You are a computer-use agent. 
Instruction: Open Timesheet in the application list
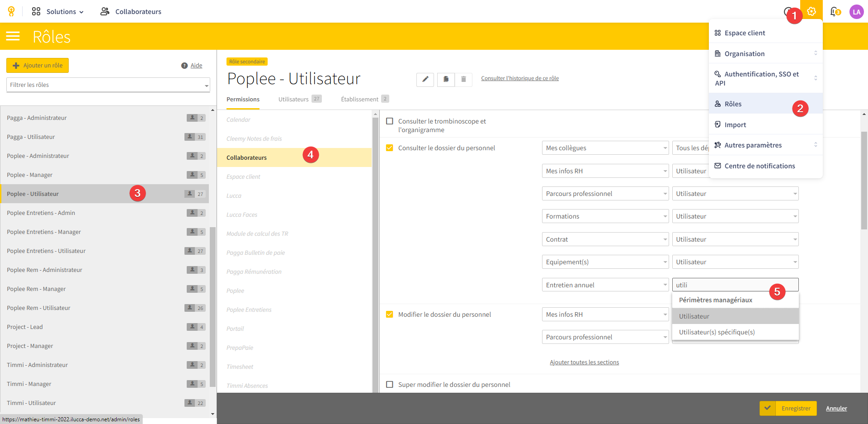(294, 367)
